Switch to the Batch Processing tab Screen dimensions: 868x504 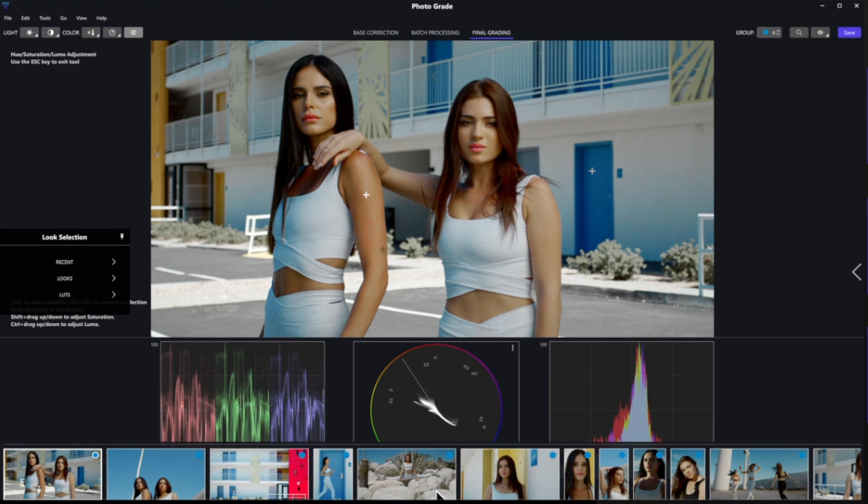tap(435, 33)
